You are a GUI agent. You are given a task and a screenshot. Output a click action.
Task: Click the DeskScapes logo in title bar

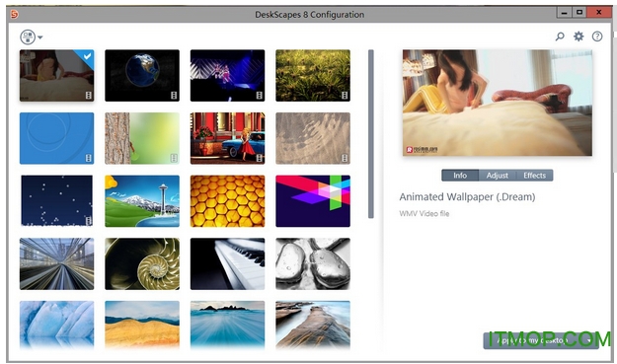(14, 15)
